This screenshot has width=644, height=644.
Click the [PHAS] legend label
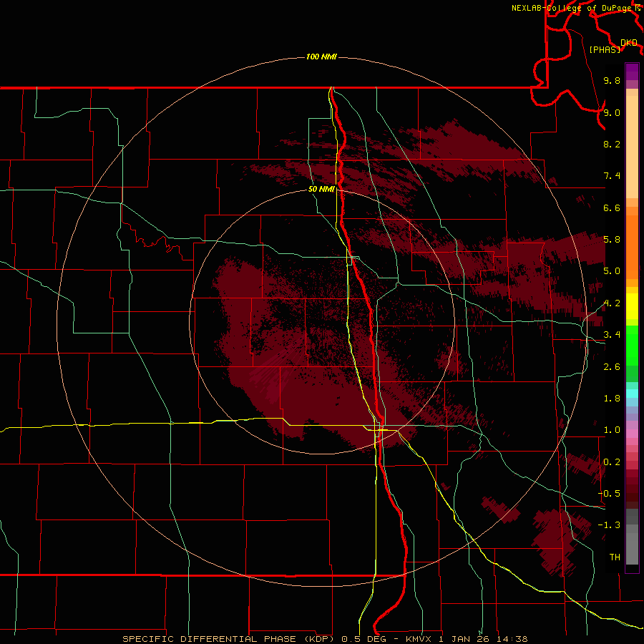pos(605,49)
